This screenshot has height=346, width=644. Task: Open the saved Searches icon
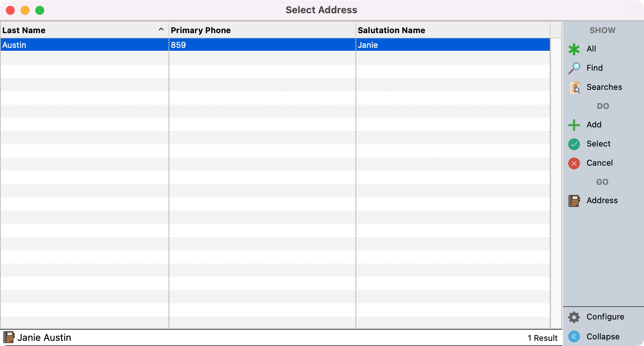pyautogui.click(x=574, y=87)
